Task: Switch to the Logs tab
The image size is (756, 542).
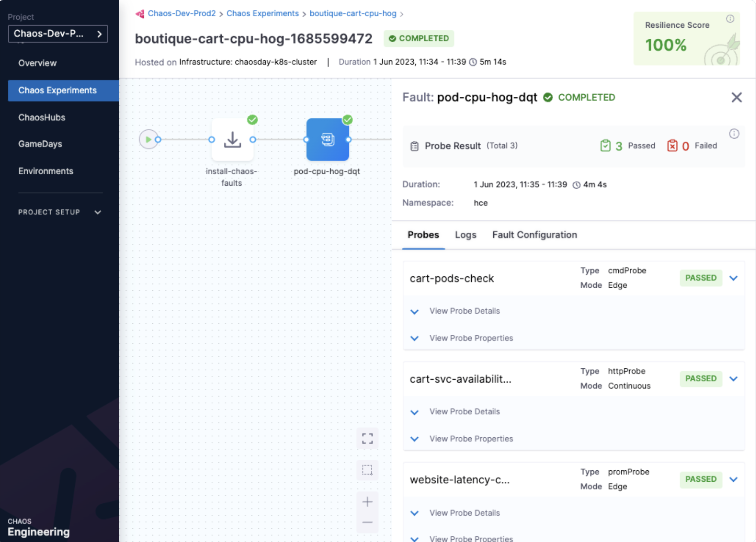Action: (466, 235)
